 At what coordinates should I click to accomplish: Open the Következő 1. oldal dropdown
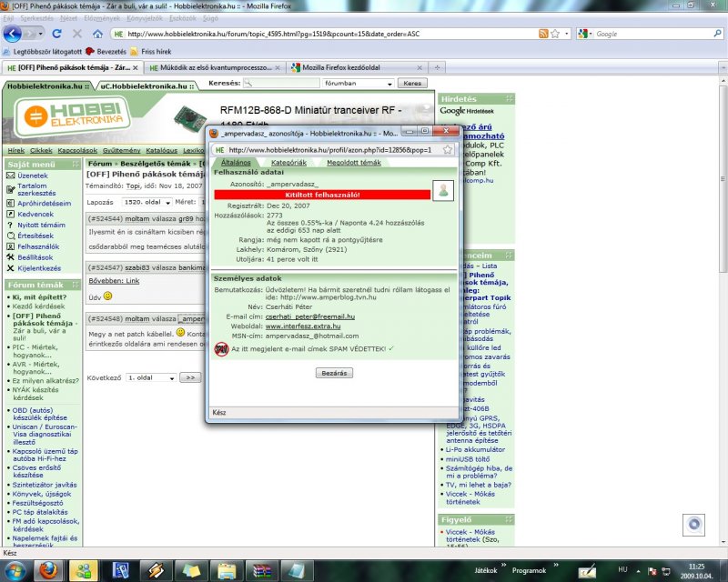click(151, 377)
